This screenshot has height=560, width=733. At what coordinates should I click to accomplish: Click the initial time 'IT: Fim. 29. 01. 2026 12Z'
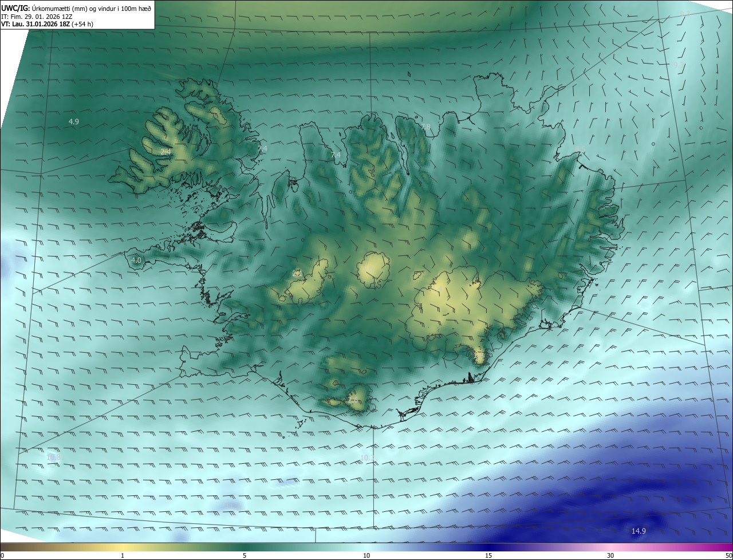[36, 17]
